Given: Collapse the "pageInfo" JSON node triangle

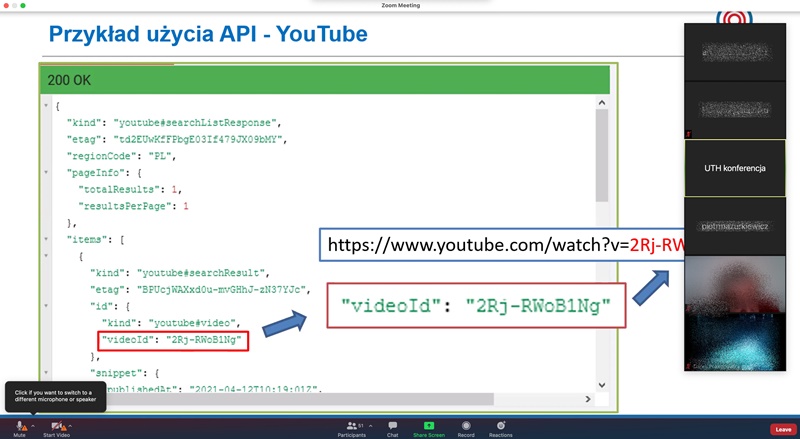Looking at the screenshot, I should tap(46, 173).
